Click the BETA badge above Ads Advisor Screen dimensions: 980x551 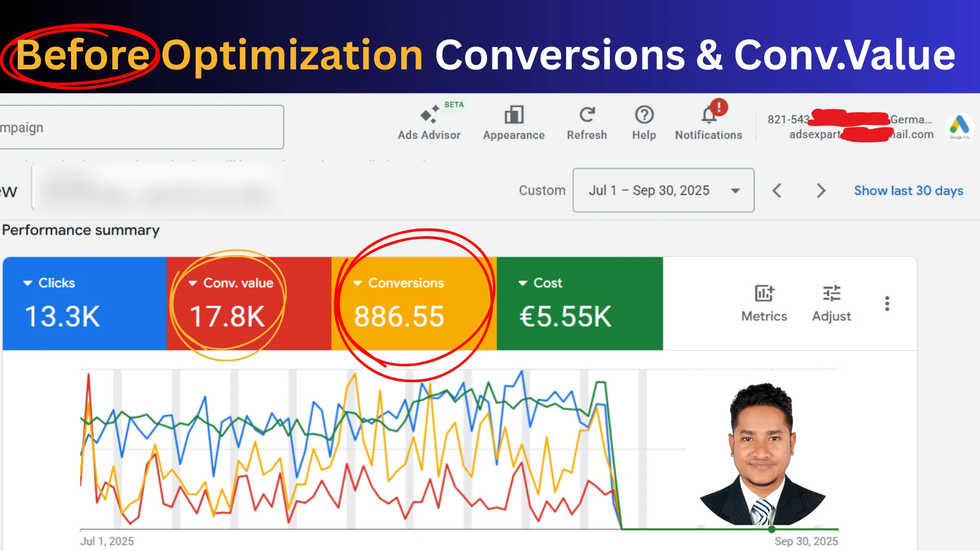click(454, 105)
